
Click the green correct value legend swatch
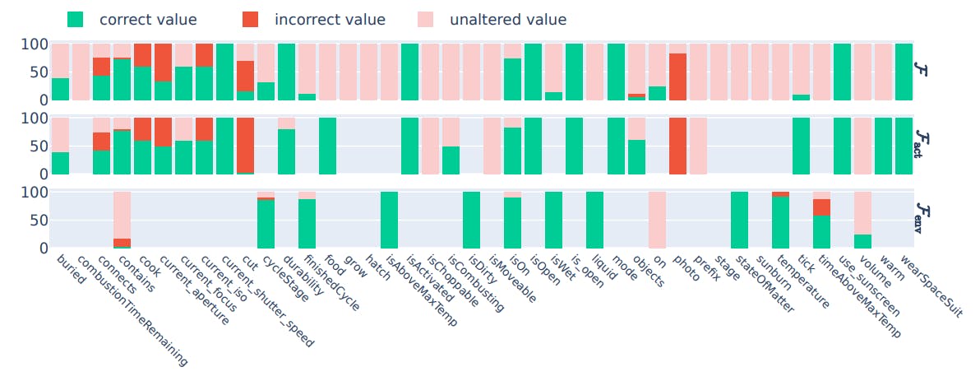75,20
